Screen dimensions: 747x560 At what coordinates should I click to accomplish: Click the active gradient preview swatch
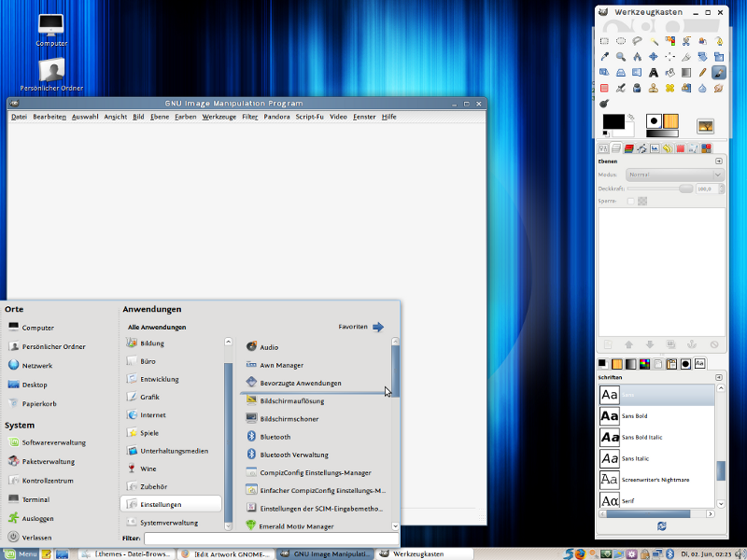(x=662, y=133)
